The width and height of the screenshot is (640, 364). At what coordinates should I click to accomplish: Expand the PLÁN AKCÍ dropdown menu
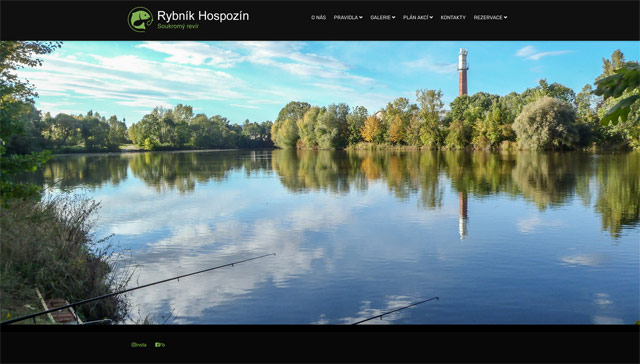(418, 18)
